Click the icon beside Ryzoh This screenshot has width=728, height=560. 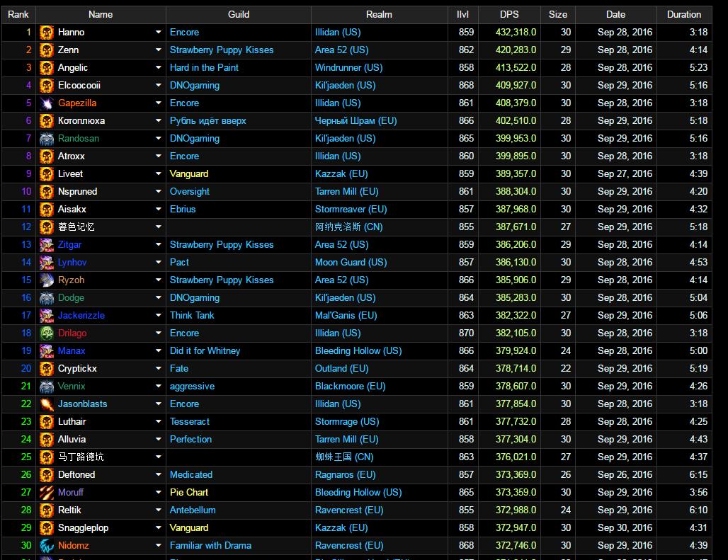47,280
